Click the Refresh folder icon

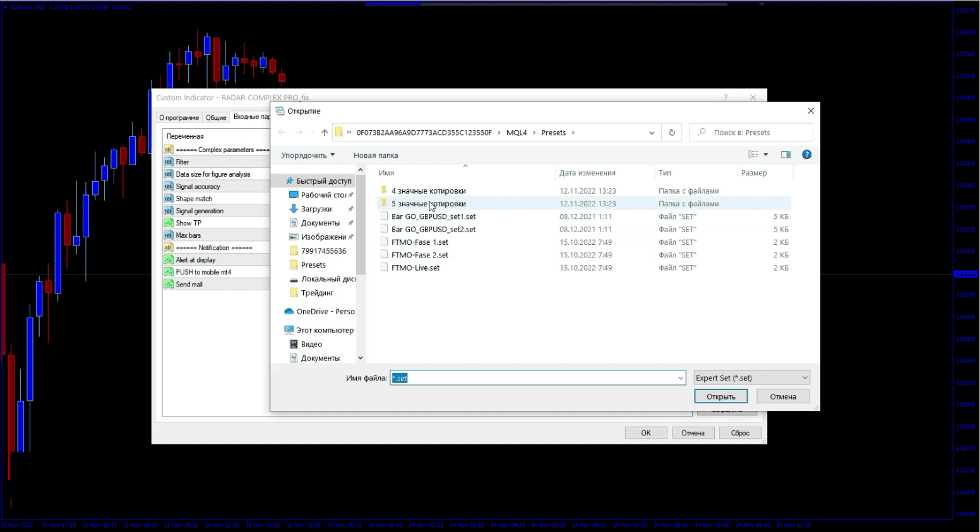tap(672, 133)
